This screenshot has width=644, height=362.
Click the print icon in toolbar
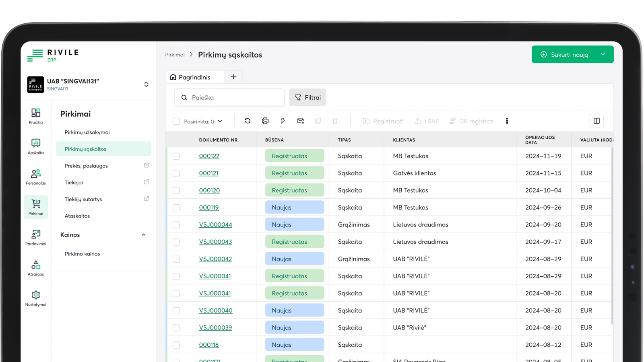pos(265,121)
